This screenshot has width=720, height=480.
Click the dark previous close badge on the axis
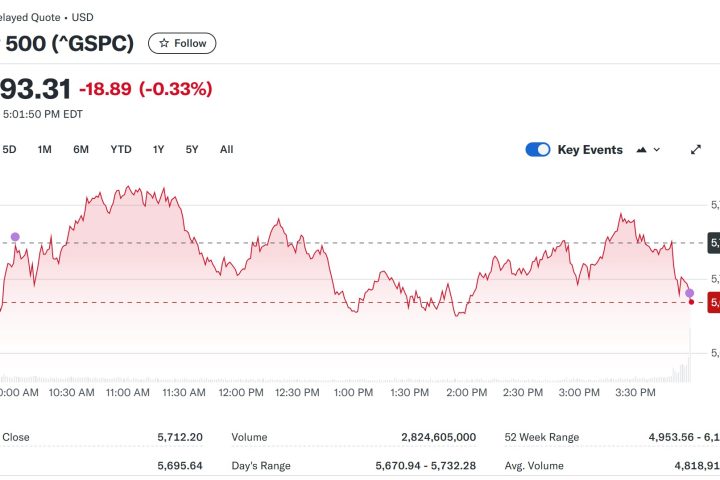pyautogui.click(x=713, y=242)
